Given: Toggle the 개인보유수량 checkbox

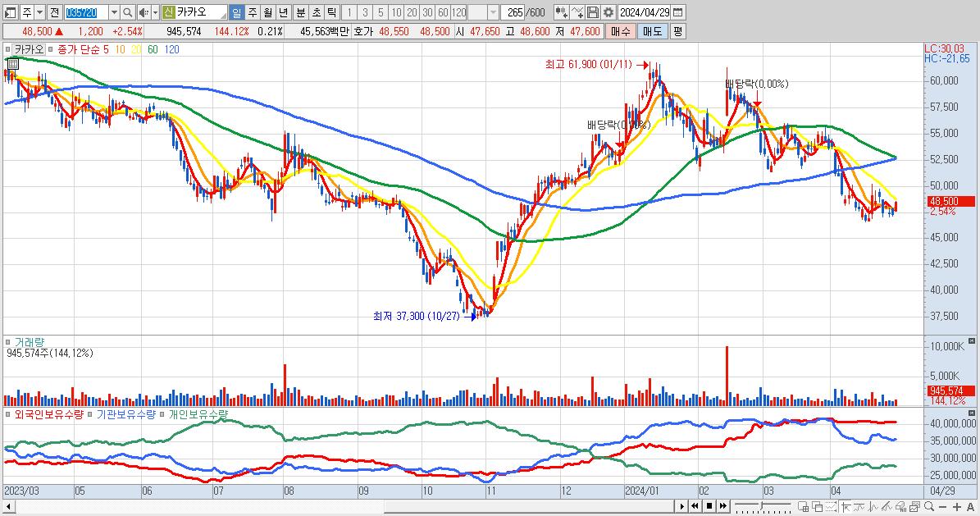Looking at the screenshot, I should pyautogui.click(x=163, y=414).
